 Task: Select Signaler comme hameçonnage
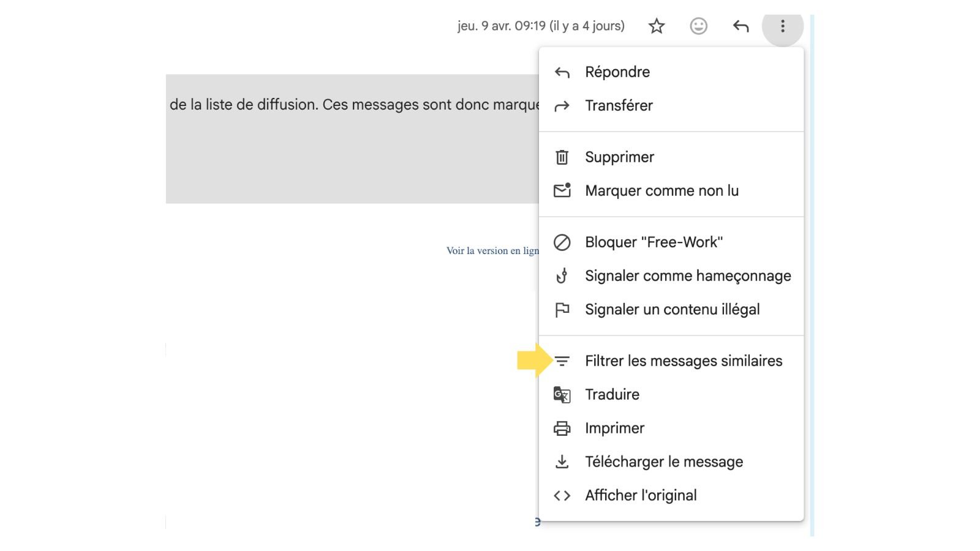coord(671,276)
